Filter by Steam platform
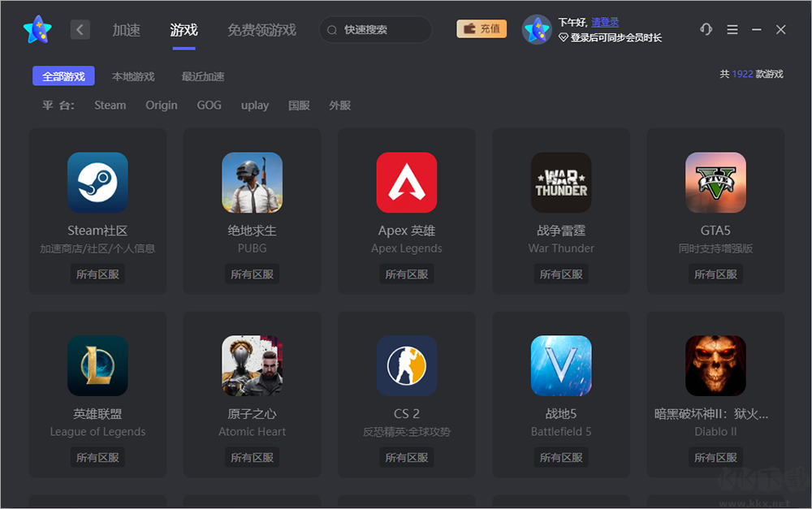 click(110, 105)
